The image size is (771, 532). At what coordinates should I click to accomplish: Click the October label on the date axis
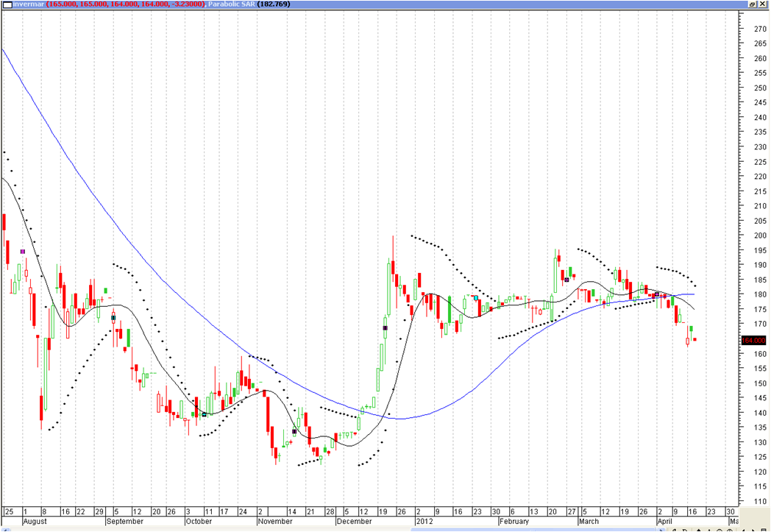pyautogui.click(x=199, y=521)
